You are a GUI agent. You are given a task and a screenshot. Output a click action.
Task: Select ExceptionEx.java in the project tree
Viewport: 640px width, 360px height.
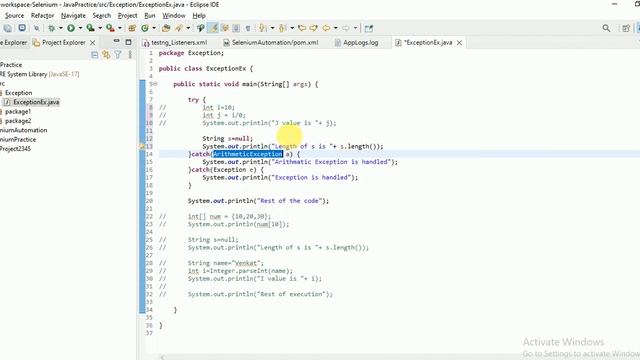click(x=32, y=102)
